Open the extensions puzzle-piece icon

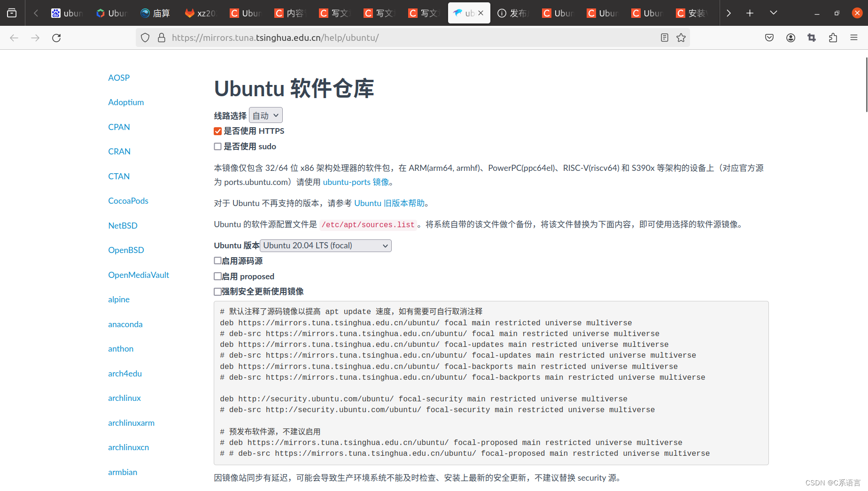833,38
